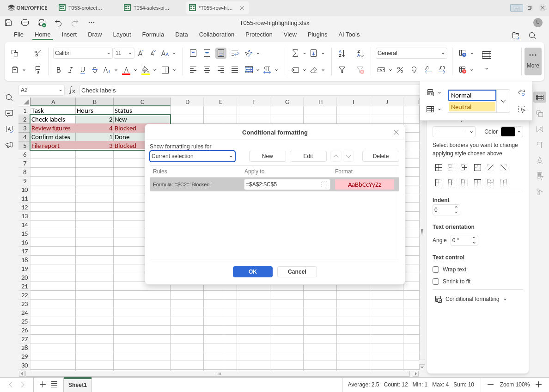Click OK in Conditional formatting dialog
549x392 pixels.
coord(253,272)
